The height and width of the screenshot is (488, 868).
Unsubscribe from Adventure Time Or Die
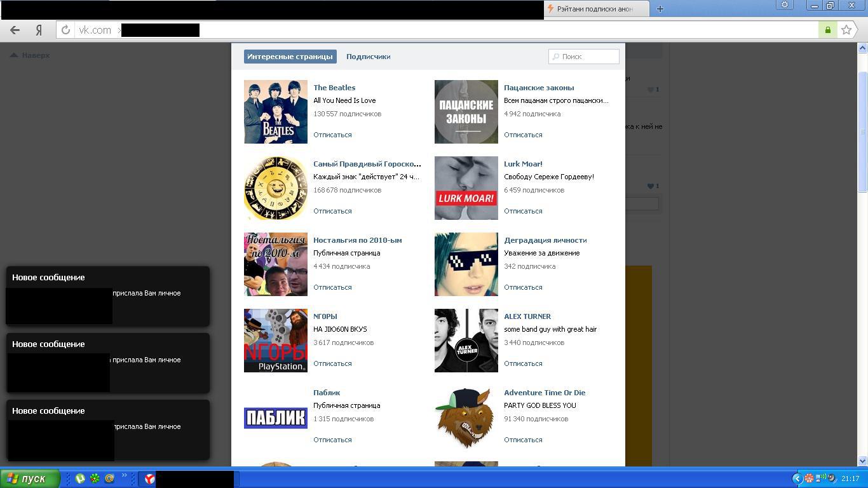click(523, 440)
